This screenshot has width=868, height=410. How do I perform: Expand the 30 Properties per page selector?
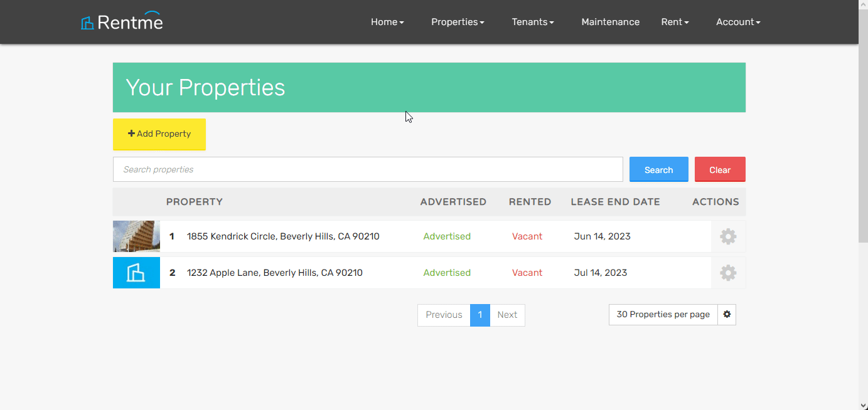click(x=662, y=314)
